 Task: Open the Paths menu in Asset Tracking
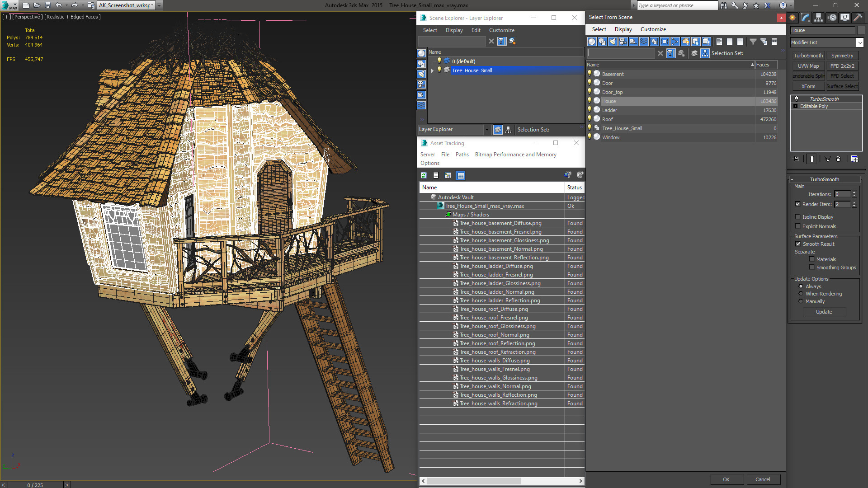tap(462, 155)
